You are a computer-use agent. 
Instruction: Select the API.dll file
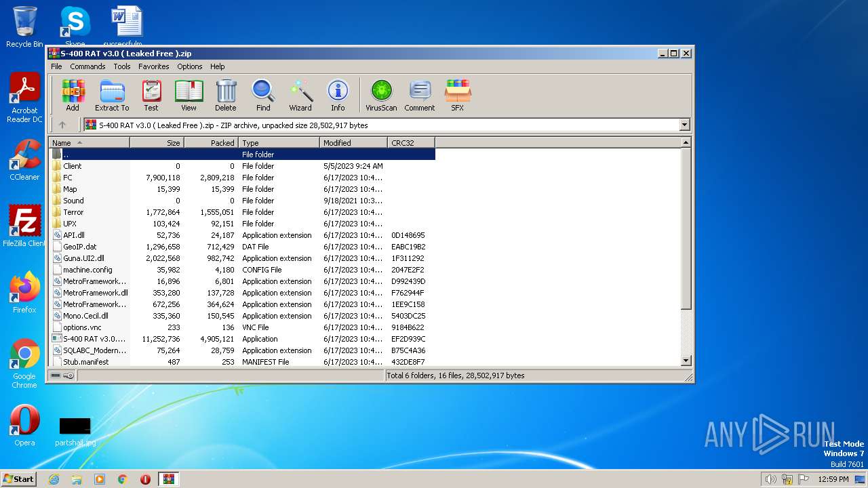tap(242, 235)
